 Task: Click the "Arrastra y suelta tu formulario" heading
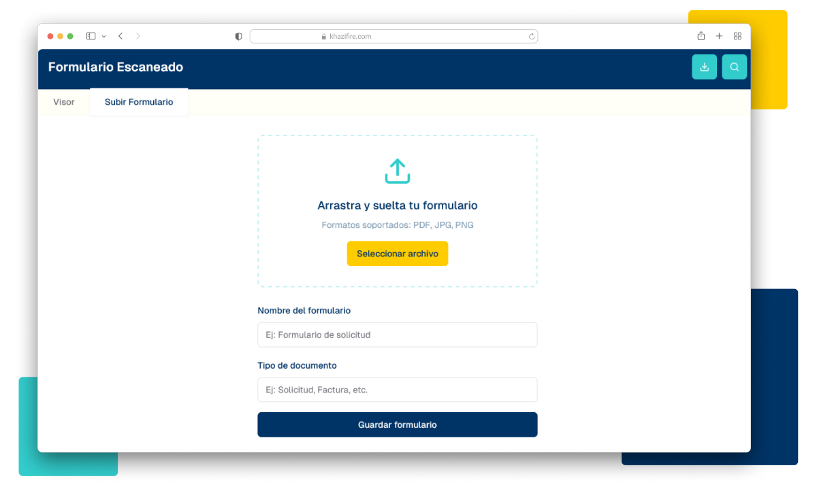pyautogui.click(x=397, y=205)
